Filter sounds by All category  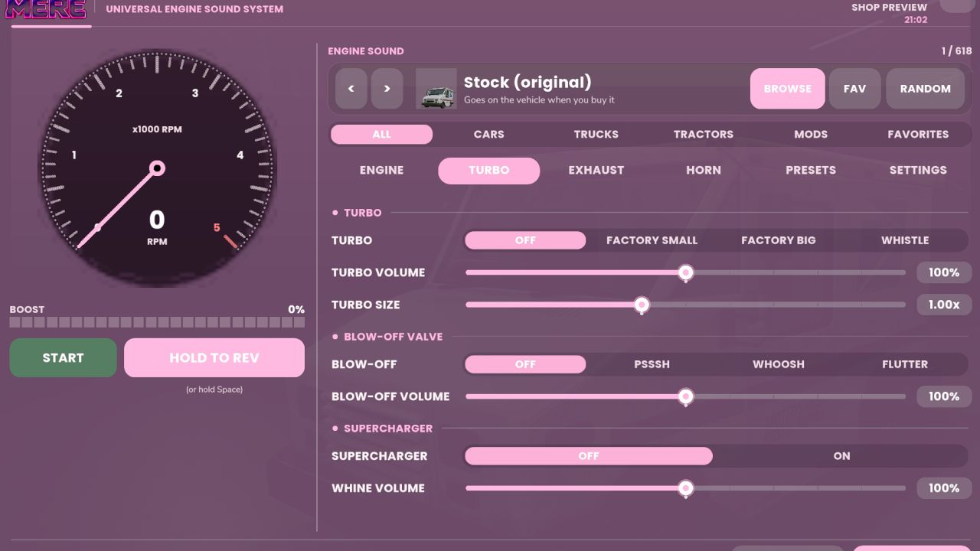[381, 135]
